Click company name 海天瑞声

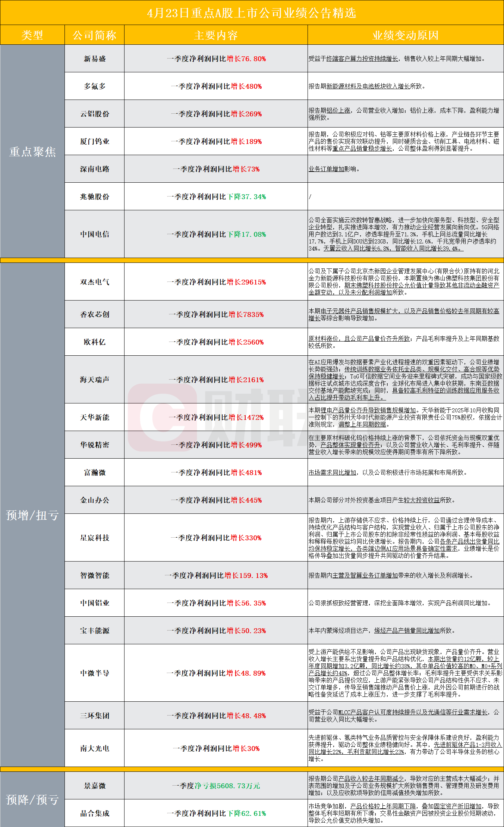click(x=95, y=380)
